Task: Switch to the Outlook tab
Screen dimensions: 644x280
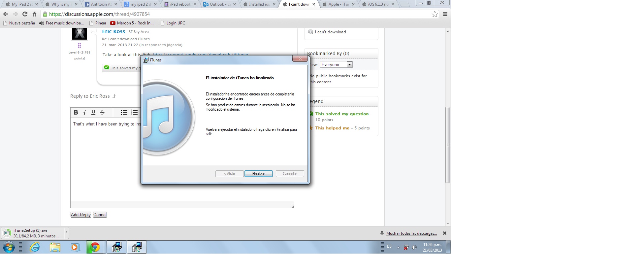Action: tap(220, 4)
